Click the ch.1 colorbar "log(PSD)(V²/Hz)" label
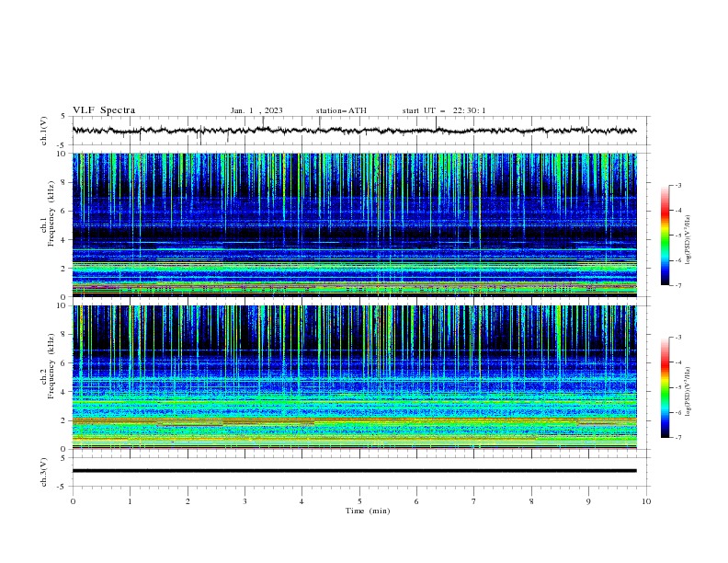728x563 pixels. [x=688, y=240]
